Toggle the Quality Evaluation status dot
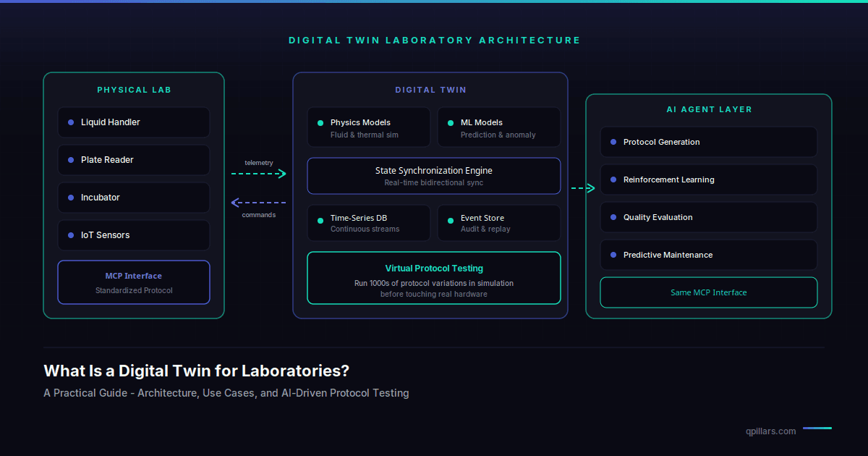868x456 pixels. [x=613, y=217]
